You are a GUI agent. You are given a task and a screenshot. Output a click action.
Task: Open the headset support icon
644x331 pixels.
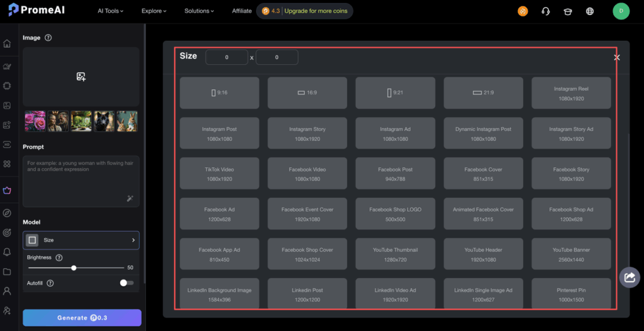click(545, 11)
